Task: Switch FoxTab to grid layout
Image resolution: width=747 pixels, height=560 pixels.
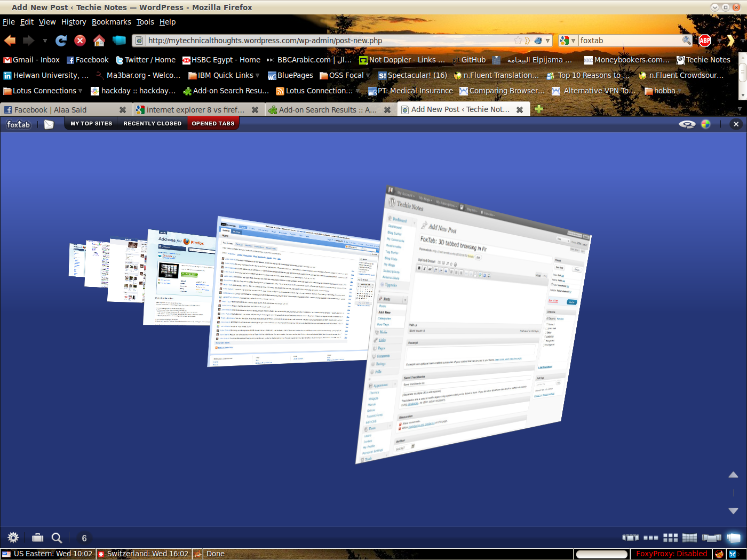Action: (x=670, y=538)
